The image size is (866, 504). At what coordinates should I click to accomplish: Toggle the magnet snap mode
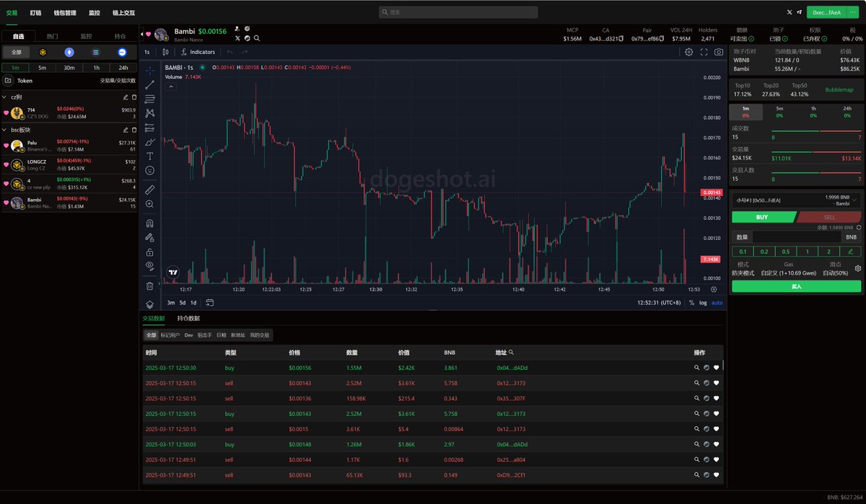point(149,224)
